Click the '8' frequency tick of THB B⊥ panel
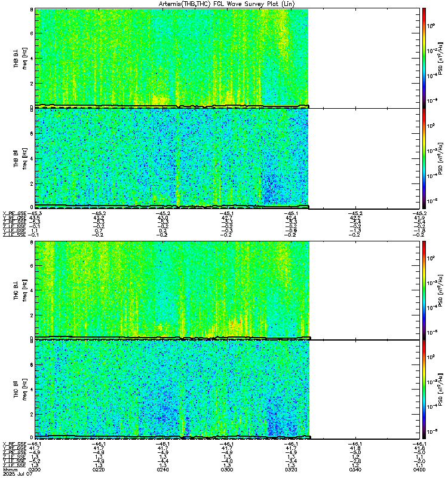Viewport: 448px width, 478px height. point(32,10)
